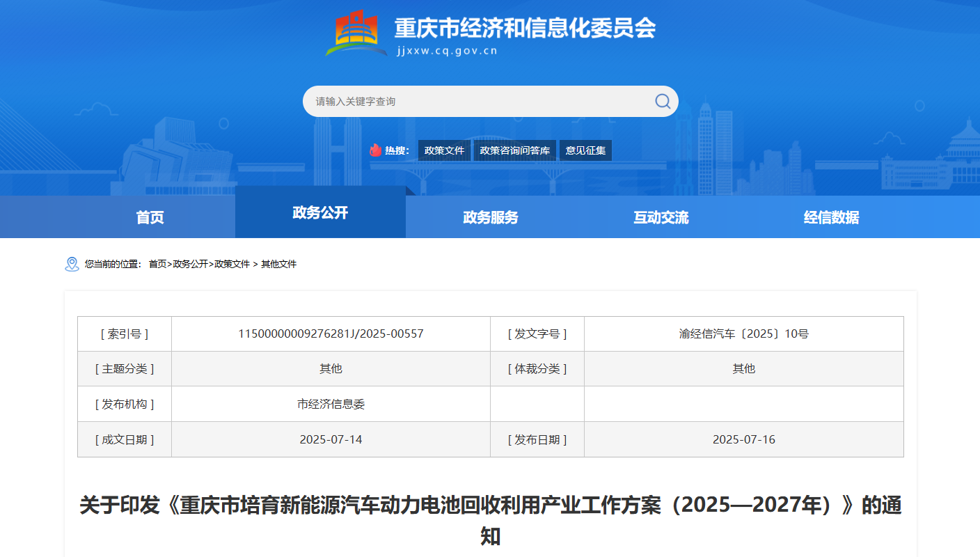This screenshot has width=980, height=557.
Task: Click the document number 渝经信汽车〔2025〕10号 cell
Action: click(743, 334)
